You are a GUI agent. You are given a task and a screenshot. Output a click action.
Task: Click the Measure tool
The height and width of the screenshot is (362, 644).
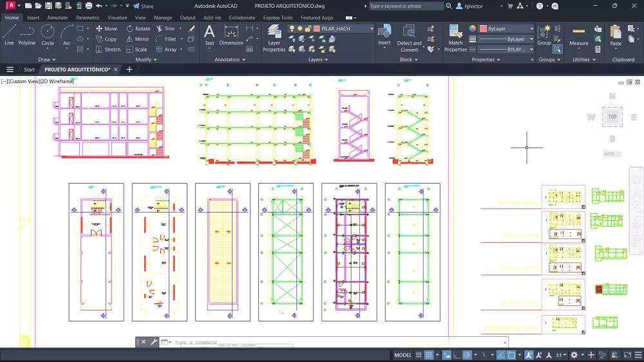pos(579,35)
